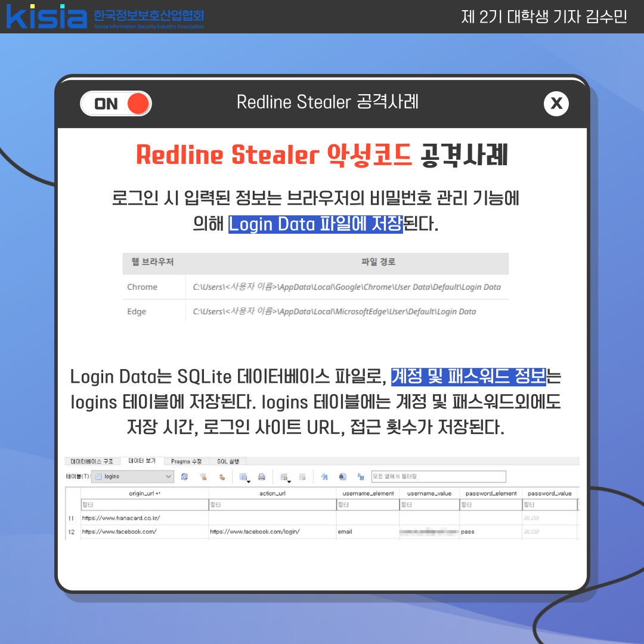Expand the export data dropdown arrow
Image resolution: width=644 pixels, height=644 pixels.
[x=249, y=481]
